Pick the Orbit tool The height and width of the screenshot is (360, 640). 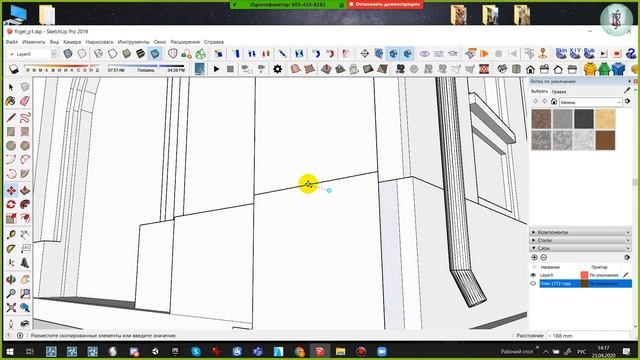pyautogui.click(x=11, y=280)
